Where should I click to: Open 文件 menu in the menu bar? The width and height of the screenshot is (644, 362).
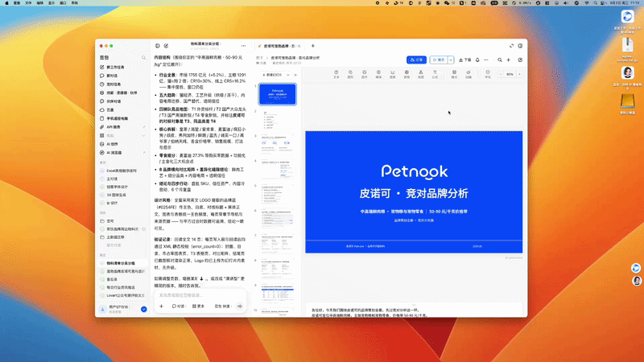click(28, 3)
